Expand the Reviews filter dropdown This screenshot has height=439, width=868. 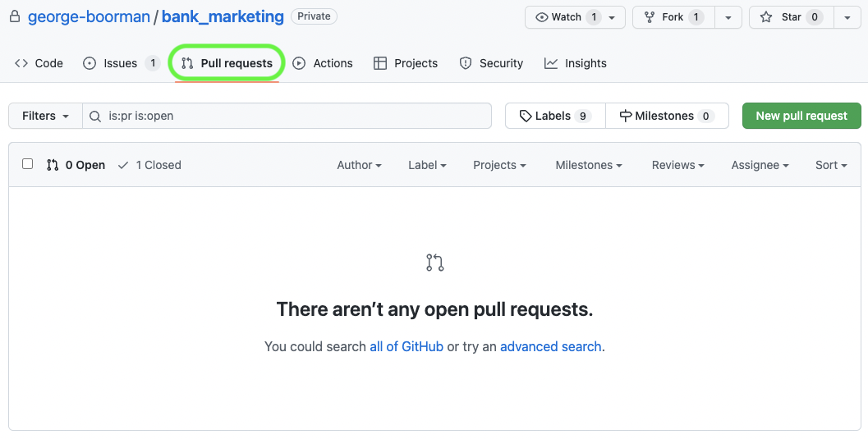point(677,165)
